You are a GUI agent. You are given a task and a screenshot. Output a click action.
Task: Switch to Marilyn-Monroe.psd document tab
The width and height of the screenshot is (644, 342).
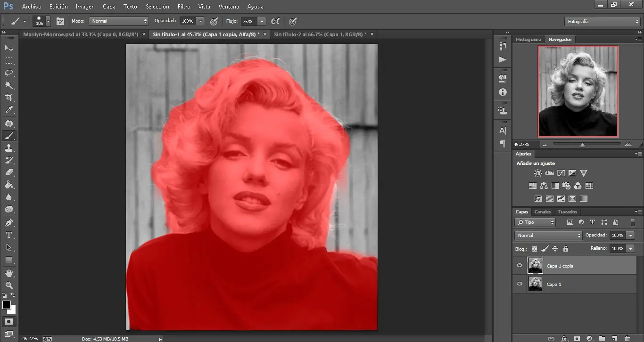(81, 34)
